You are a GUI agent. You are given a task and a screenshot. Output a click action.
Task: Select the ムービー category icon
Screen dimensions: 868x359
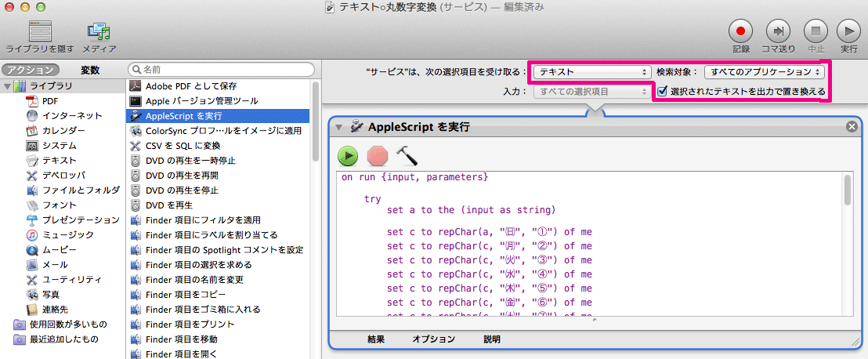pos(32,249)
